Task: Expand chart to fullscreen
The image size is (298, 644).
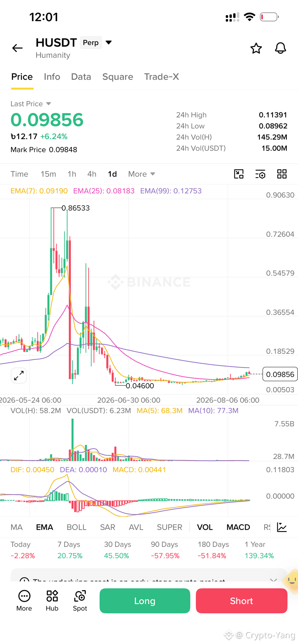Action: click(19, 376)
